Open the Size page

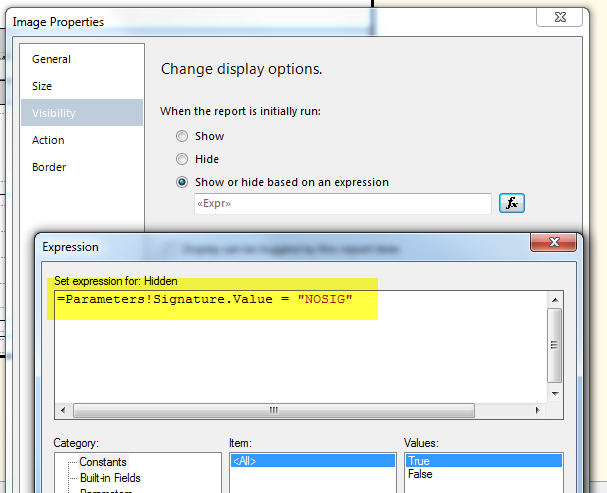coord(82,86)
